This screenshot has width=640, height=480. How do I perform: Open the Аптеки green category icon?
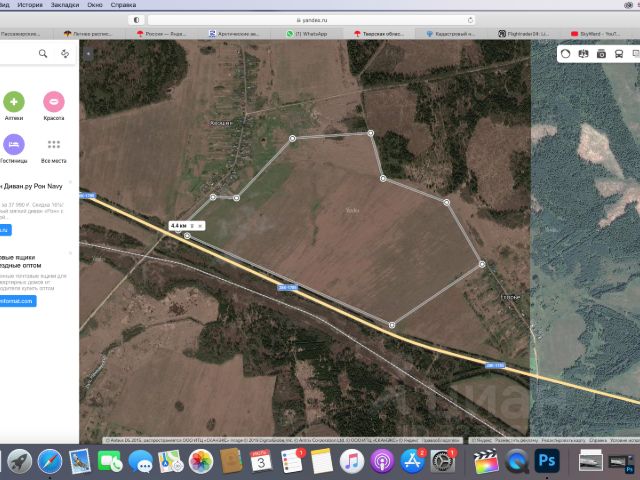tap(14, 102)
